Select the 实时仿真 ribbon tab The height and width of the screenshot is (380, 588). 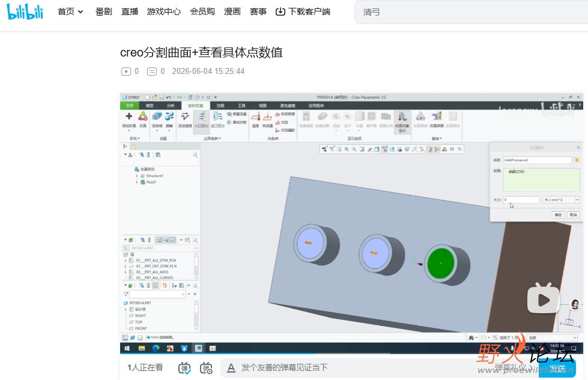(196, 105)
